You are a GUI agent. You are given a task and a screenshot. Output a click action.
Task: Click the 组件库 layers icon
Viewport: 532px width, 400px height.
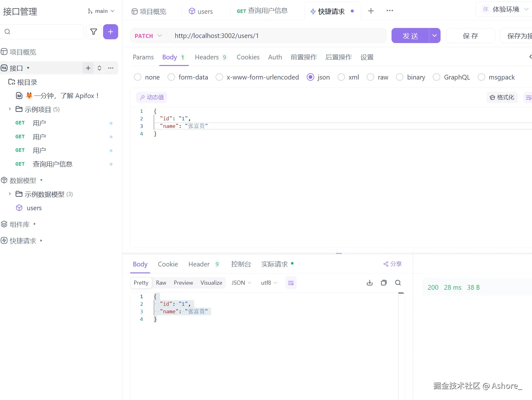coord(4,224)
